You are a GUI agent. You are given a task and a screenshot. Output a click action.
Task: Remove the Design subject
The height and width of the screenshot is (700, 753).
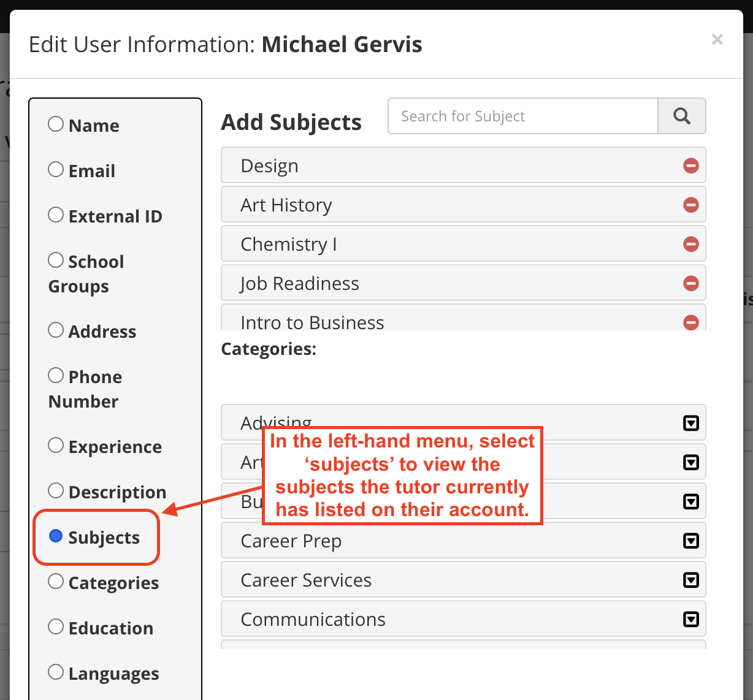coord(691,165)
